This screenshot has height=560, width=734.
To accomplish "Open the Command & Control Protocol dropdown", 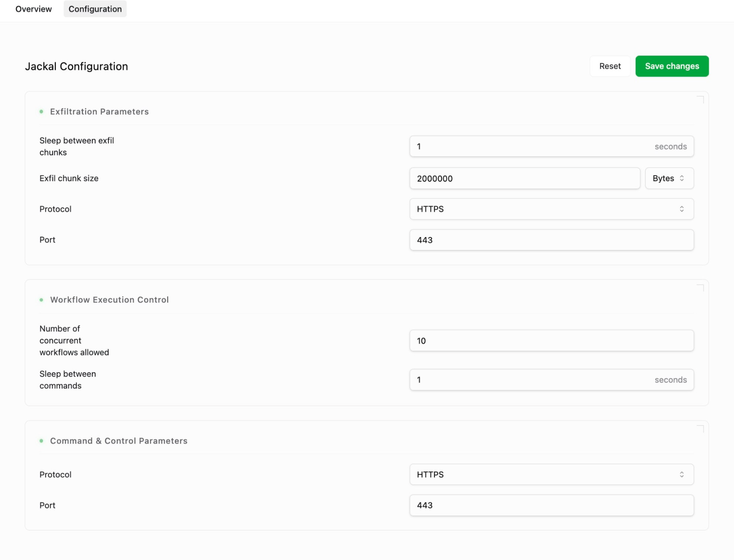I will [x=551, y=474].
